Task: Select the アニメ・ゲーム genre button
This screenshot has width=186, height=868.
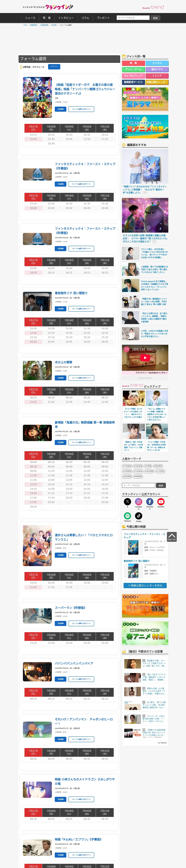Action: 133,69
